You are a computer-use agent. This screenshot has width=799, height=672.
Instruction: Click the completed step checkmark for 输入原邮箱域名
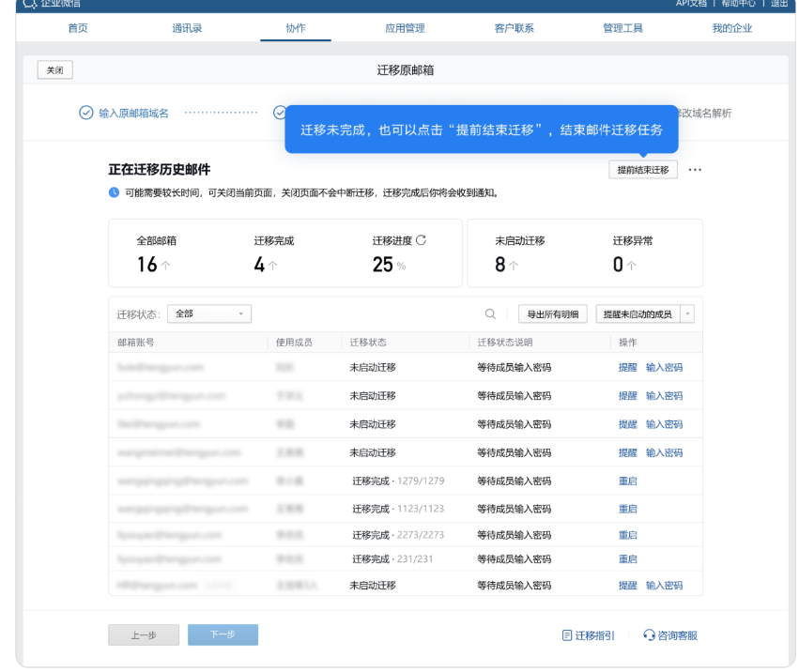coord(86,113)
